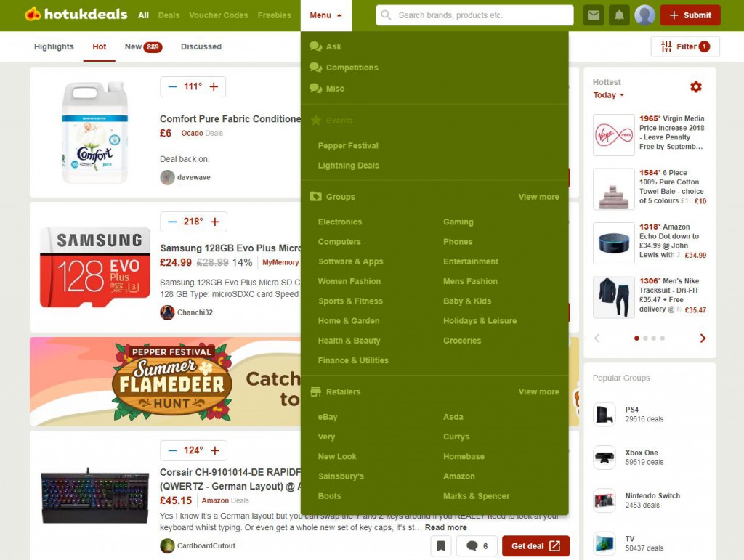Click the Retailers shop icon in menu
Image resolution: width=744 pixels, height=560 pixels.
(x=315, y=391)
